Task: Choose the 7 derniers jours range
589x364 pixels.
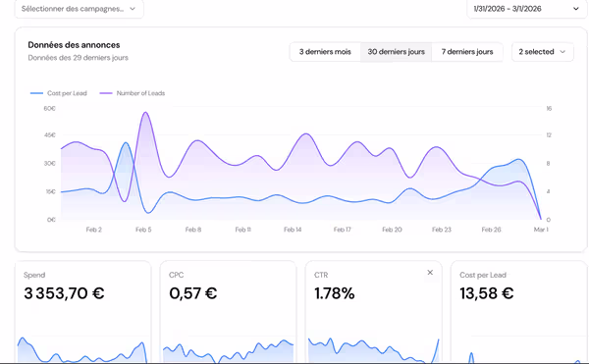Action: point(467,52)
